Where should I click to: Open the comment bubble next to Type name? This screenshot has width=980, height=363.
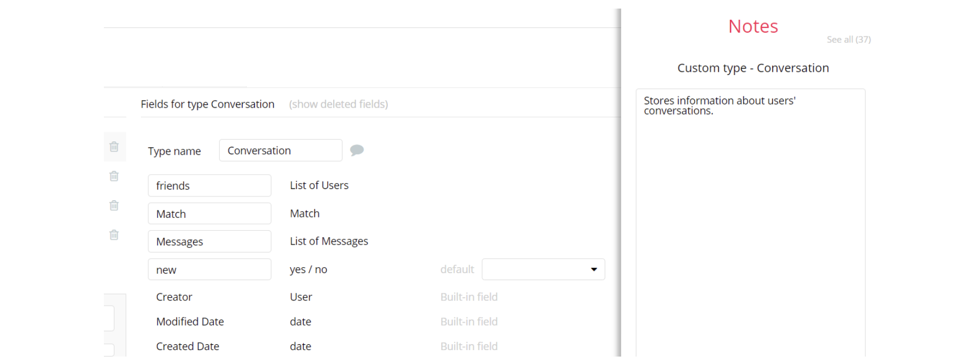(x=357, y=150)
